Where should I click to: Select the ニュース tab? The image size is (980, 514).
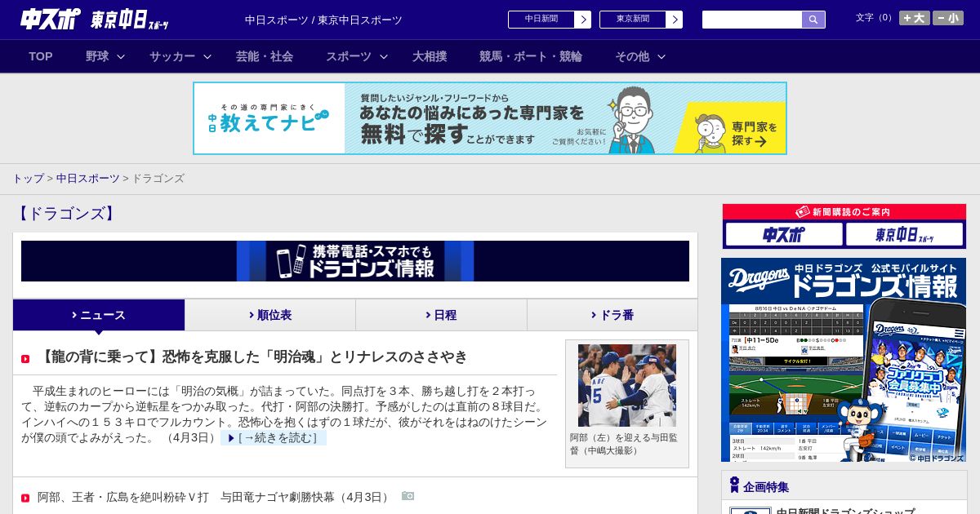(99, 315)
